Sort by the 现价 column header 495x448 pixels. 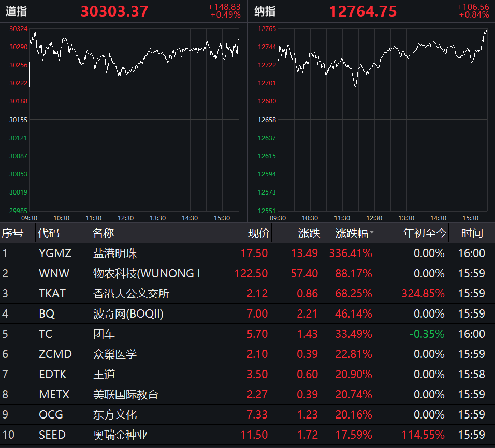259,233
